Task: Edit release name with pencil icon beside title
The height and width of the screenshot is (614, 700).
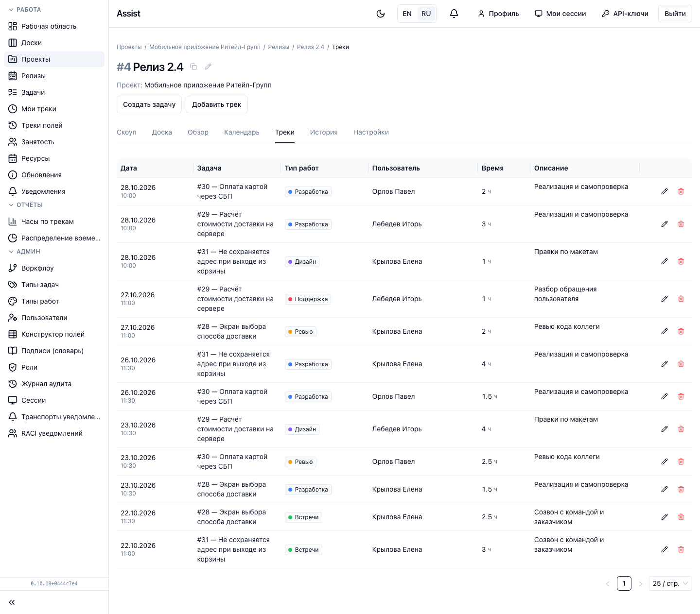Action: 208,67
